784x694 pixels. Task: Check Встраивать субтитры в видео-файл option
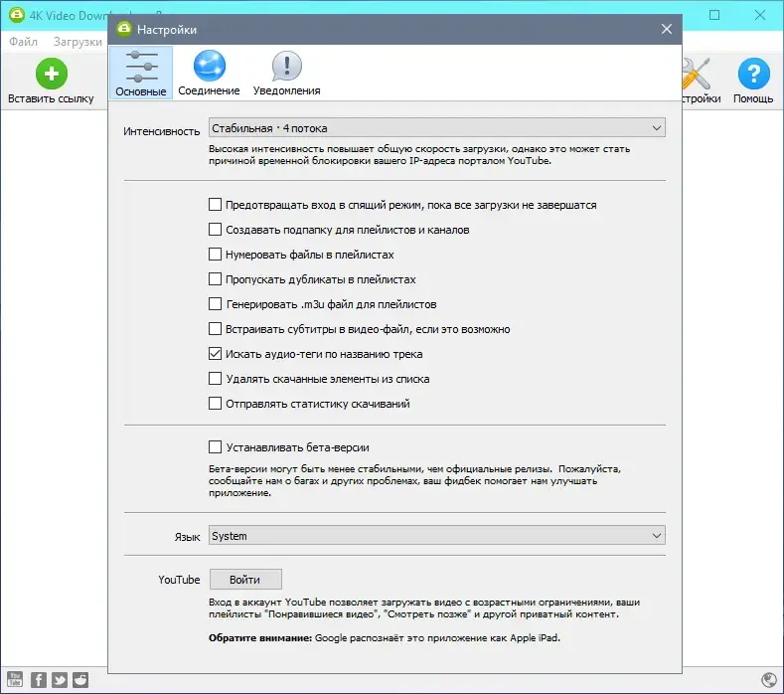(x=215, y=329)
